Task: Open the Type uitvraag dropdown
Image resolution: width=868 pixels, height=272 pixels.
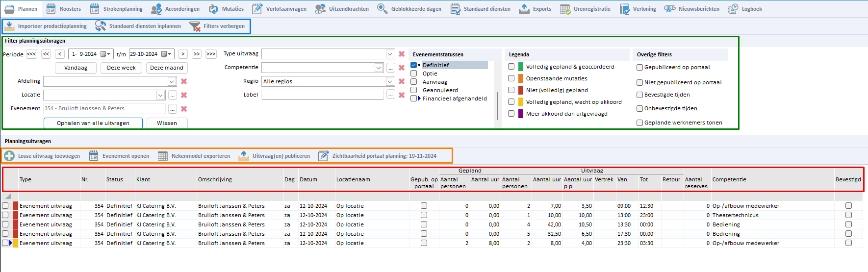Action: pos(390,54)
